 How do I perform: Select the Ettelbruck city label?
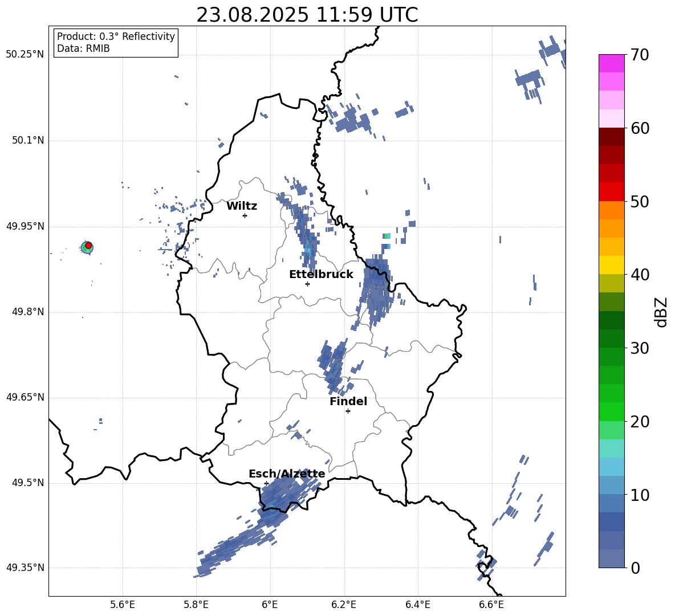tap(321, 275)
